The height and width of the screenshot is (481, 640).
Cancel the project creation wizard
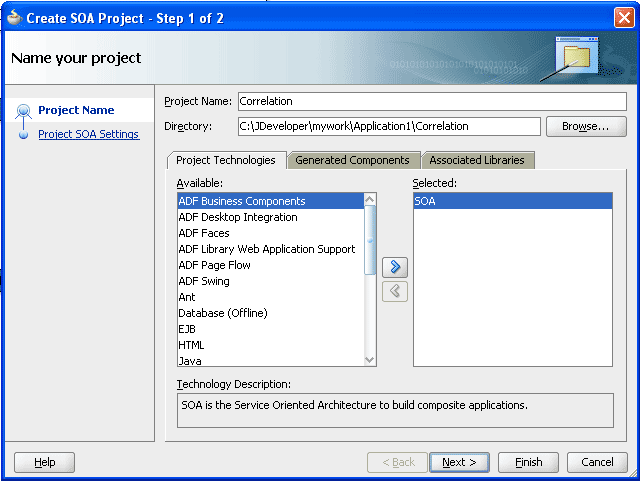tap(597, 462)
